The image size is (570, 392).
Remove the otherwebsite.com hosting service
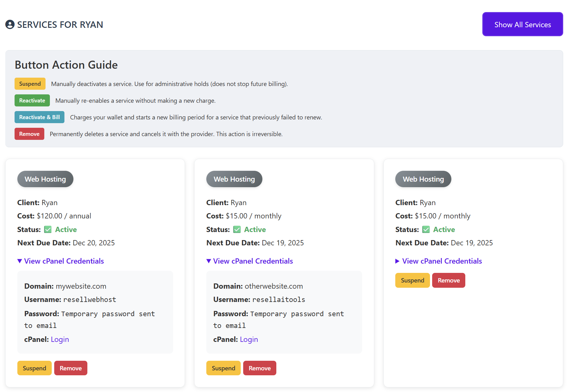pos(260,368)
